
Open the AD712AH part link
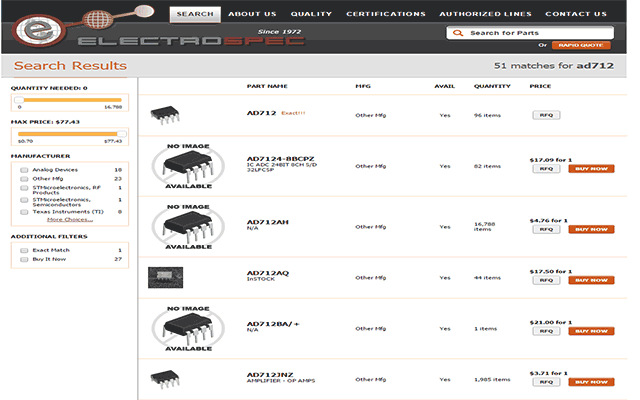click(267, 222)
